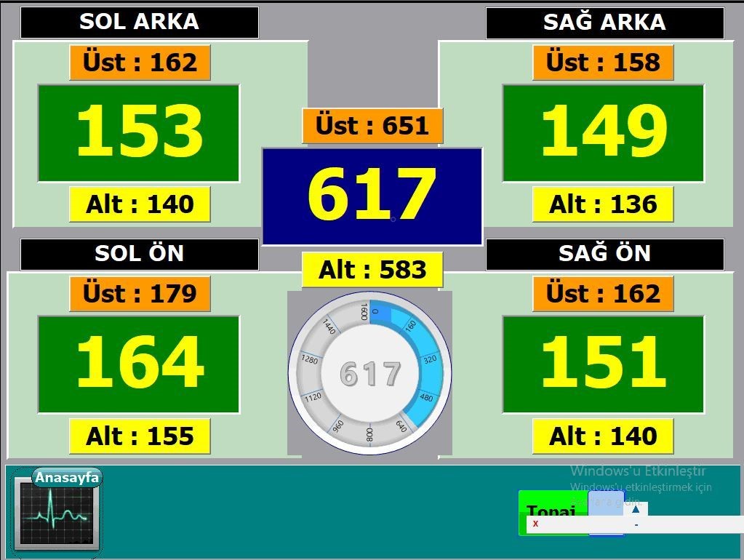Edit the SOL ÖN Üst : 179 limit

pos(140,294)
